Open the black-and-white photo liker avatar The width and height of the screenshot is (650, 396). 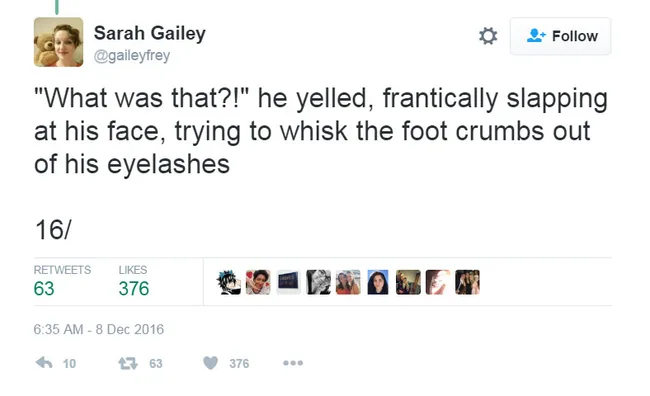(x=318, y=282)
